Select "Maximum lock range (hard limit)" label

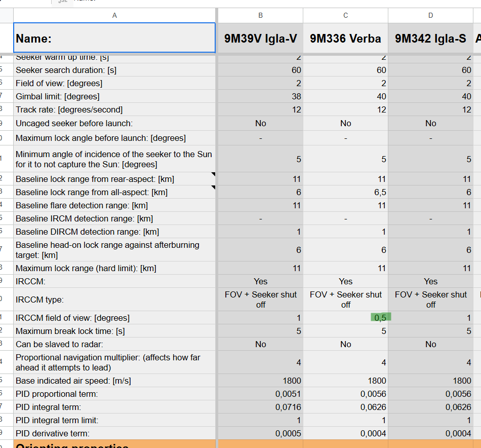(86, 269)
